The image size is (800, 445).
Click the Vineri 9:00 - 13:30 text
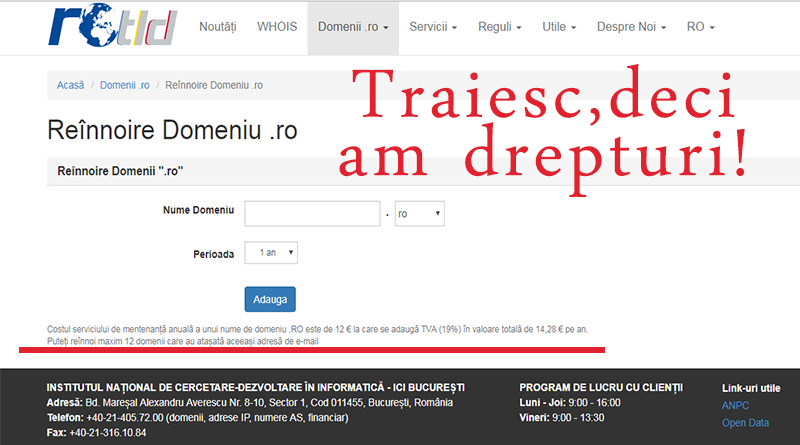click(562, 417)
